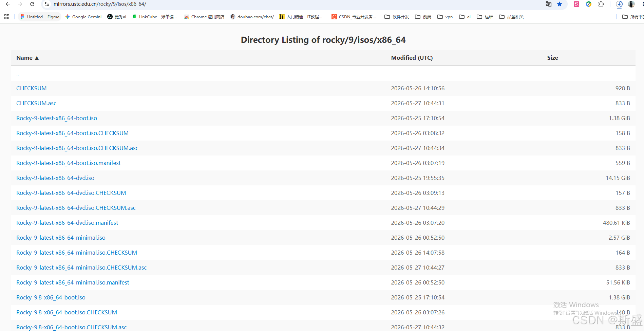This screenshot has height=331, width=644.
Task: Open the CSDN bookmark
Action: pos(354,17)
